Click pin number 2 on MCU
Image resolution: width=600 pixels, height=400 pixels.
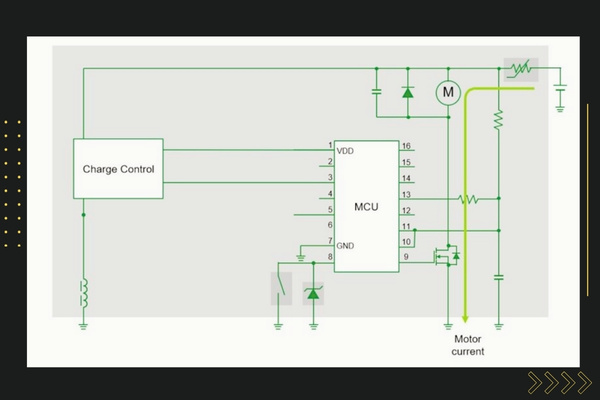pos(330,161)
